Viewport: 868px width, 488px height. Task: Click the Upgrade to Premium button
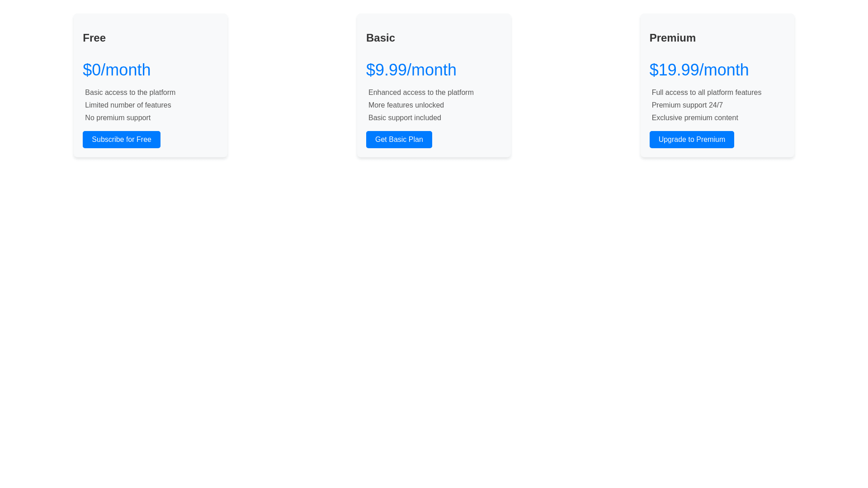691,140
